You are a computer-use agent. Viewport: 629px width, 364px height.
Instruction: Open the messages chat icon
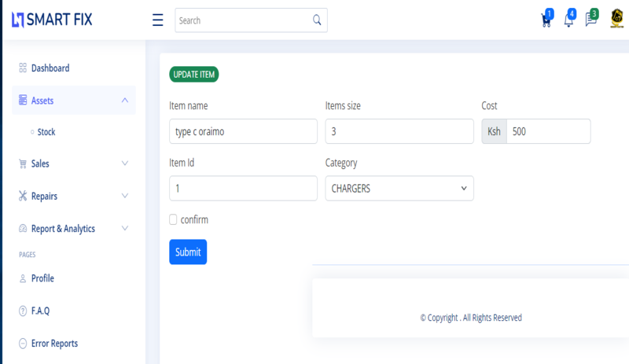tap(590, 21)
